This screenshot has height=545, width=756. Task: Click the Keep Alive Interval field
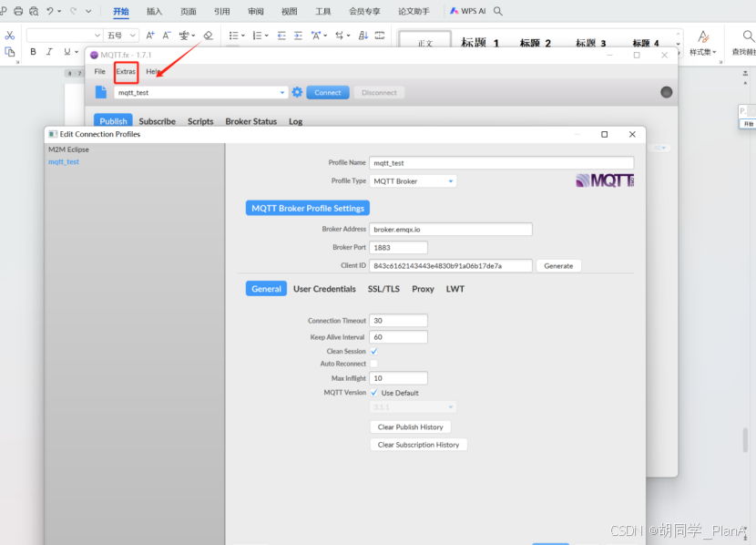(x=398, y=337)
